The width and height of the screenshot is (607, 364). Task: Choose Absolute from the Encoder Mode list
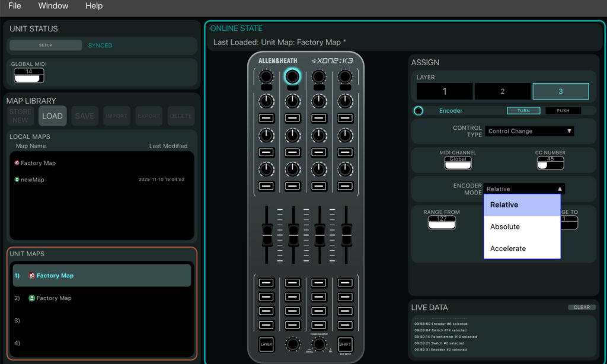coord(505,226)
